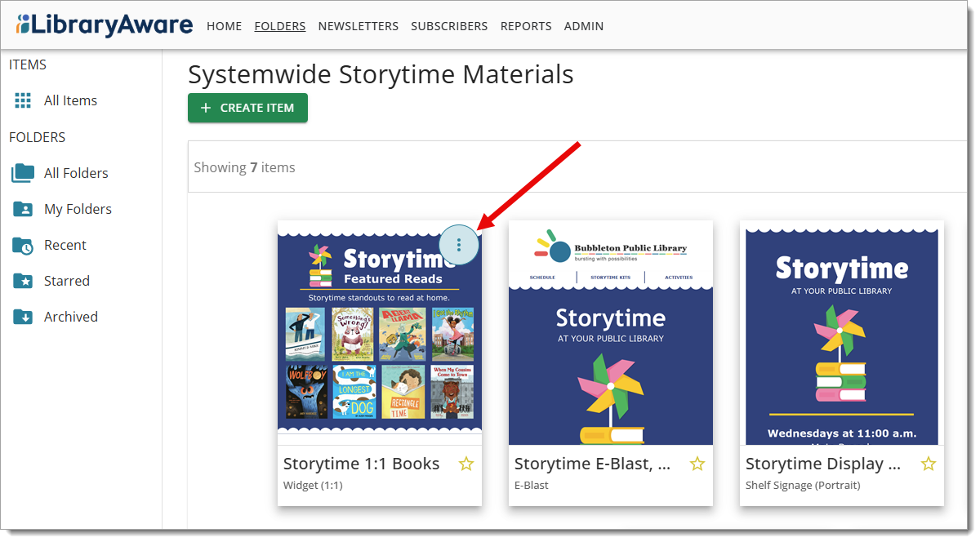Open the Storytime Featured Reads thumbnail
This screenshot has width=980, height=542.
tap(380, 332)
